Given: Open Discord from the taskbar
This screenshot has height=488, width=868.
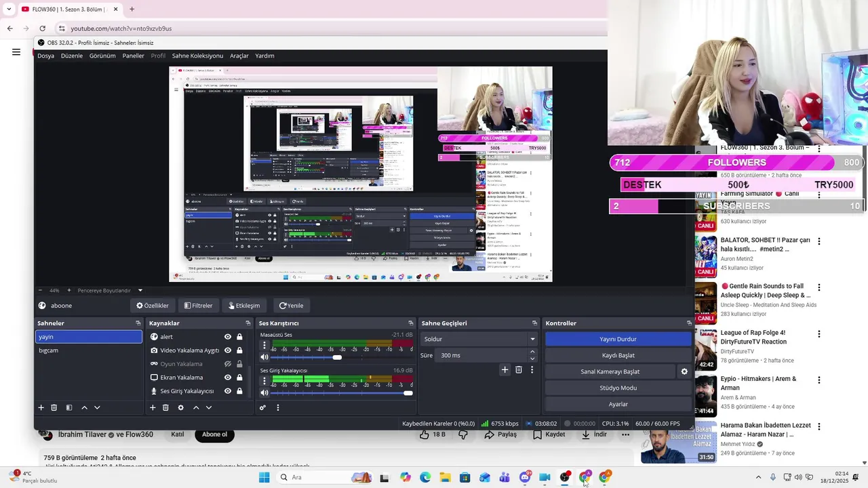Looking at the screenshot, I should pos(524,477).
